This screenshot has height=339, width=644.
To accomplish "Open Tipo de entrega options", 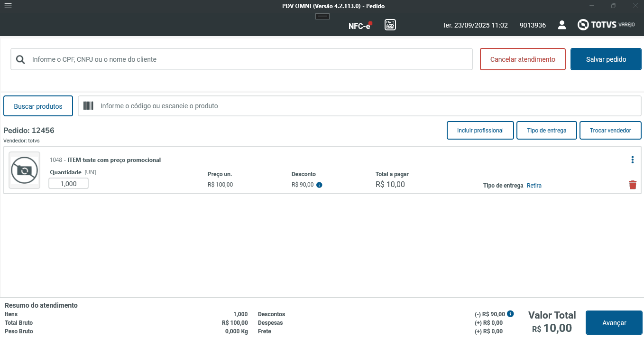I will [x=547, y=131].
